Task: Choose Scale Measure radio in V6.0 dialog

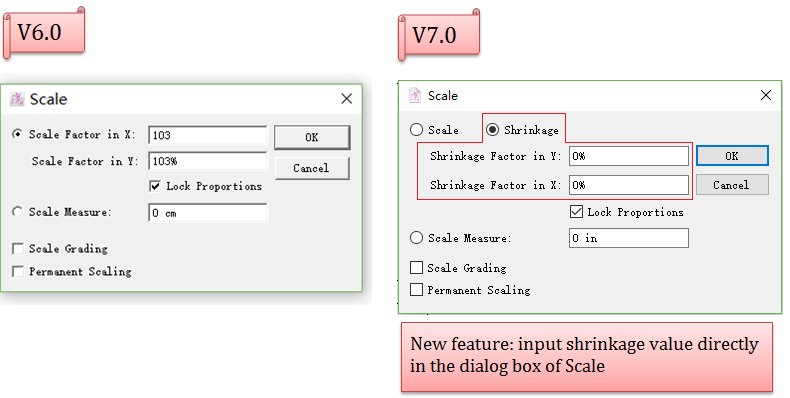Action: click(18, 212)
